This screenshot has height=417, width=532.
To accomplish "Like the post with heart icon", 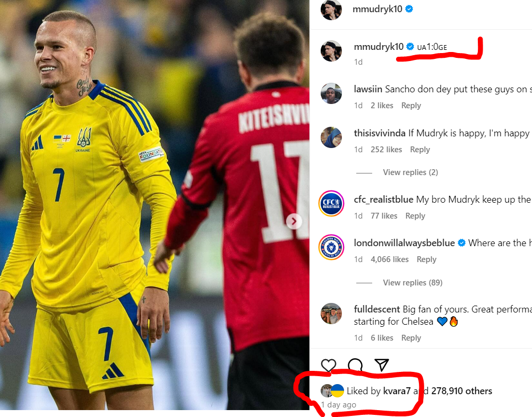I will pos(329,366).
